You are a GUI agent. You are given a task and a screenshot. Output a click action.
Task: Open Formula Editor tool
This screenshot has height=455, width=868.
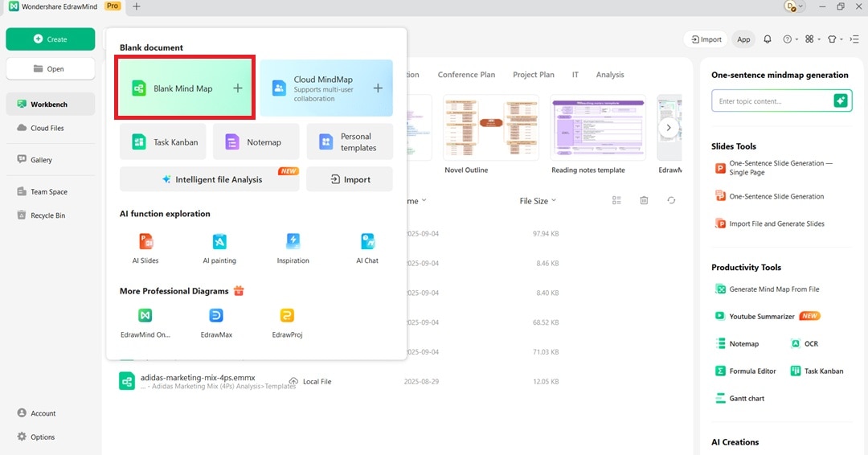coord(746,371)
